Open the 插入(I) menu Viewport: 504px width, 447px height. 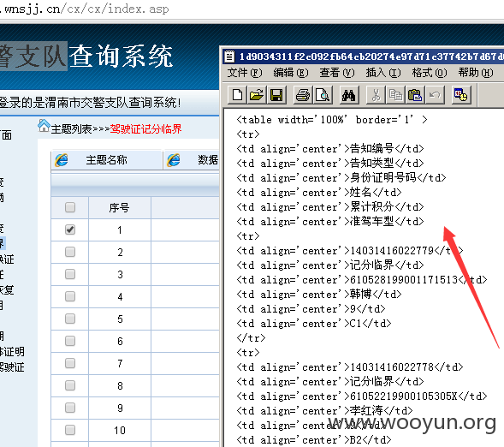coord(383,73)
